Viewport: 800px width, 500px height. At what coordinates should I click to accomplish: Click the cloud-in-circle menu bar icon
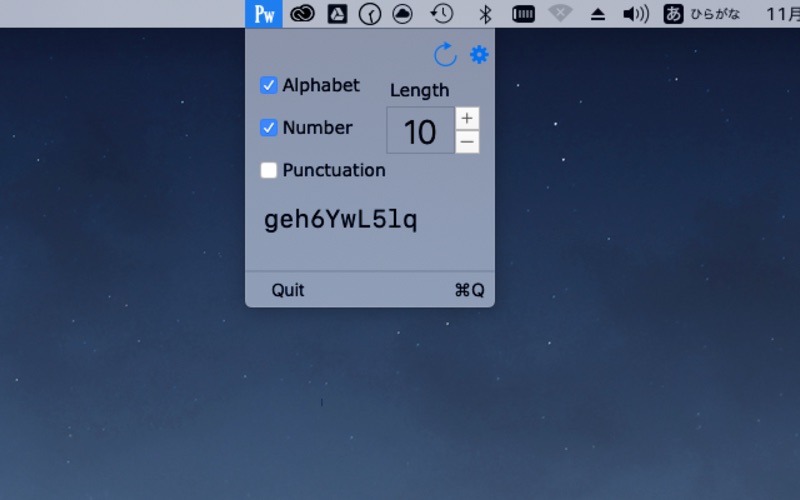[403, 14]
